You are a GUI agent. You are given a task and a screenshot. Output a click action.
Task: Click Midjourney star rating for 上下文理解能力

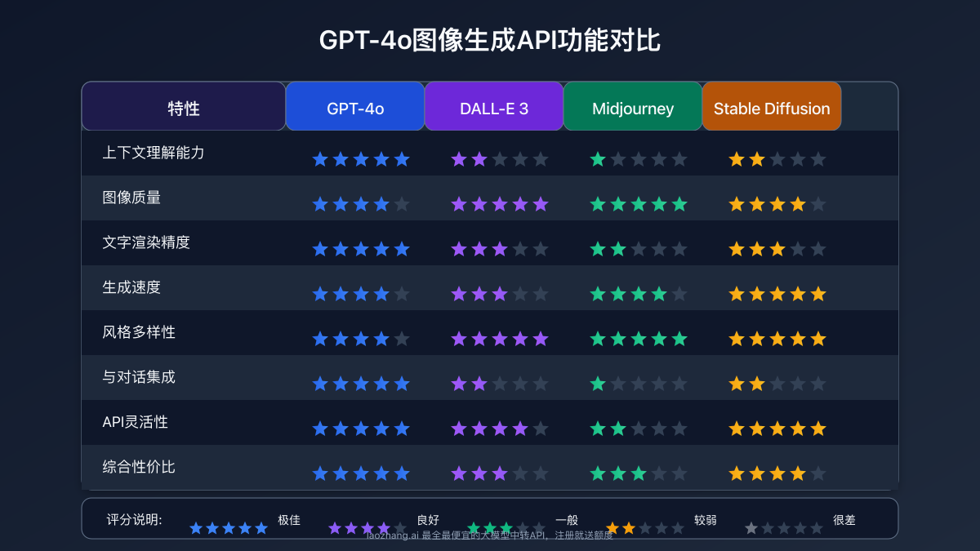tap(639, 159)
